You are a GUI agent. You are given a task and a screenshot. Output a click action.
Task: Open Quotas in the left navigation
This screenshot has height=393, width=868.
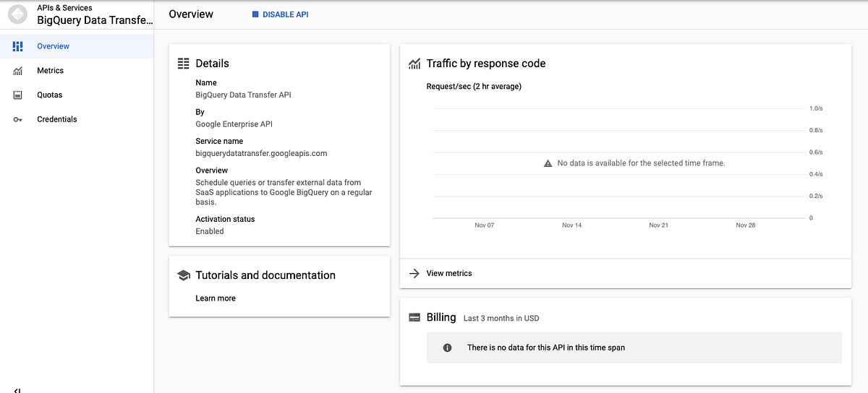click(x=77, y=95)
